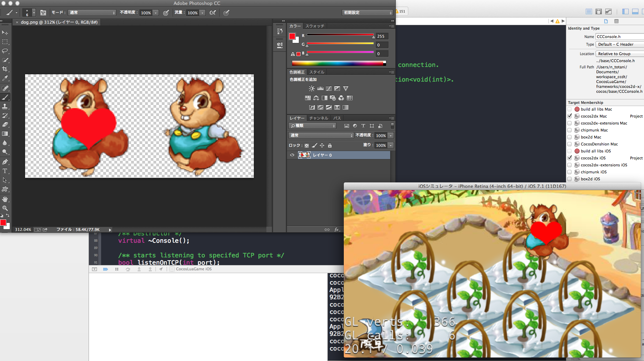Open the 初期設定 workspace dropdown
This screenshot has height=361, width=644.
(368, 13)
